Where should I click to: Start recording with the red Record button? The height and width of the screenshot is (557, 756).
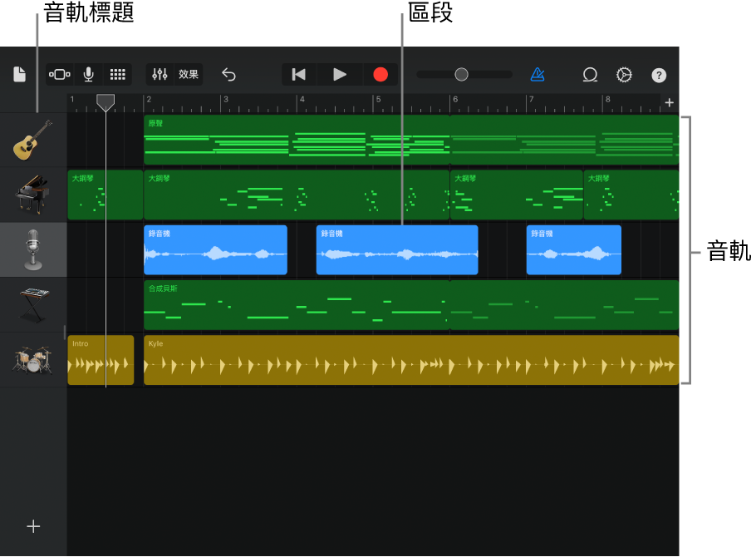tap(380, 74)
